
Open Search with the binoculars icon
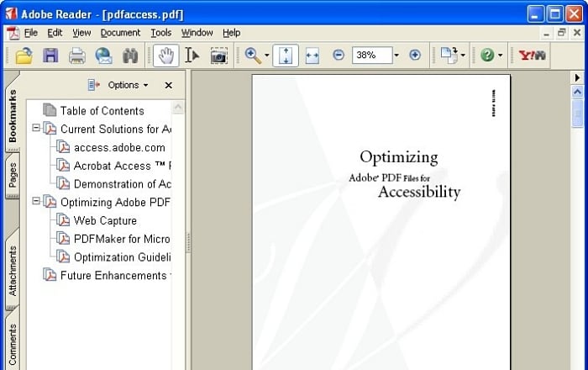click(130, 55)
